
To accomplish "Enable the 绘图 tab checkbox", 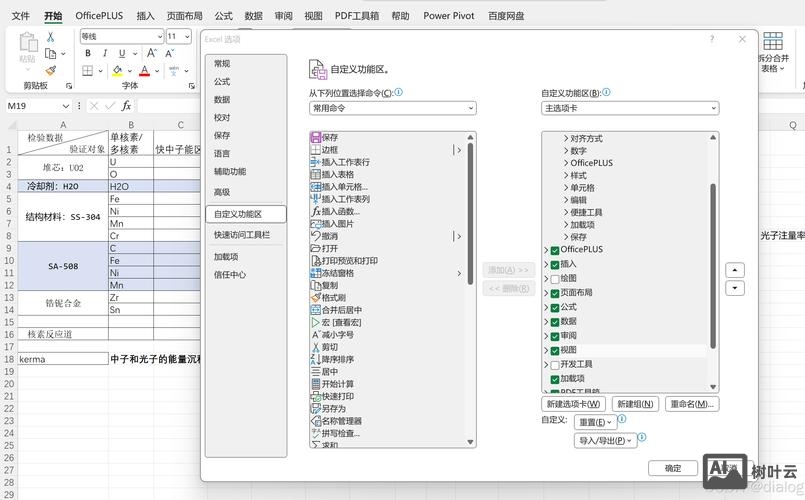I will point(555,279).
